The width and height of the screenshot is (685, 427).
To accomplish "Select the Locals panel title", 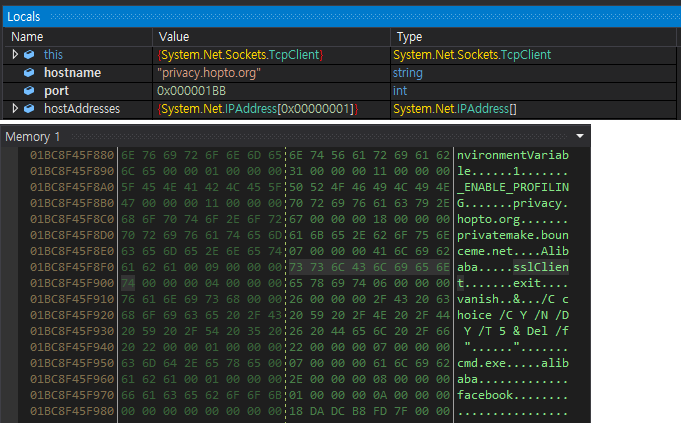I will pyautogui.click(x=24, y=17).
